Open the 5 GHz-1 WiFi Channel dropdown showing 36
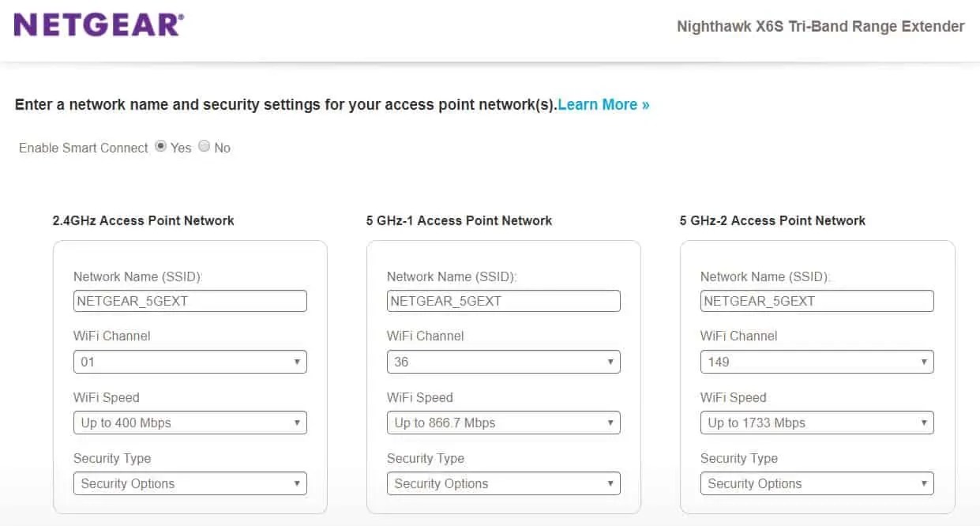Image resolution: width=980 pixels, height=526 pixels. [503, 361]
